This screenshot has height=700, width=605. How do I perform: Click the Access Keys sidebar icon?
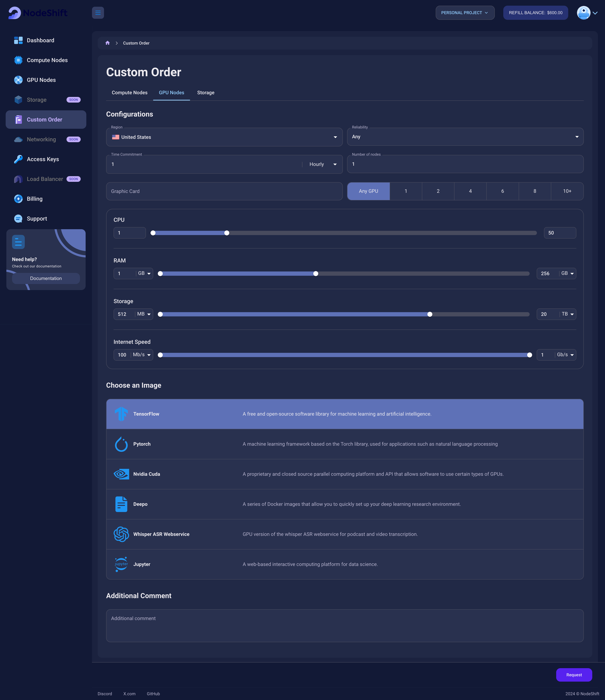[18, 159]
